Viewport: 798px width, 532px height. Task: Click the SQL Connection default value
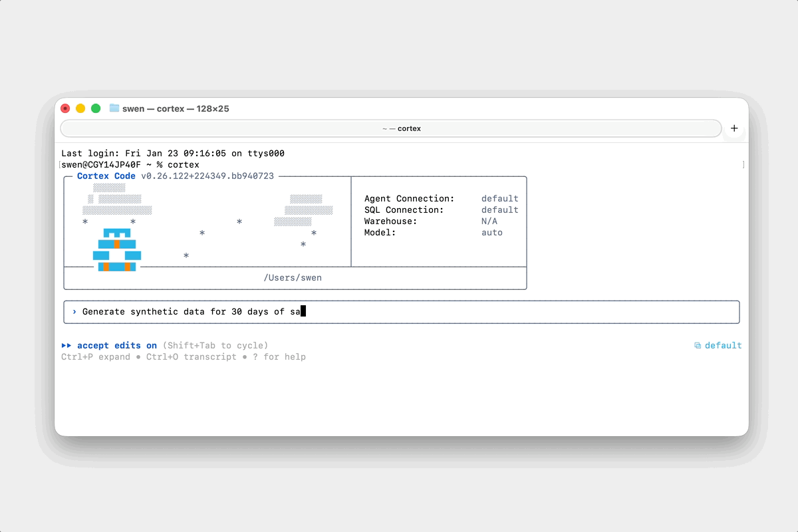point(500,210)
